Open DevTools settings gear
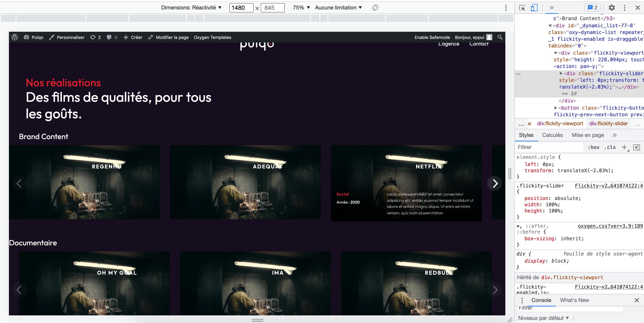Viewport: 644px width, 323px height. coord(612,8)
